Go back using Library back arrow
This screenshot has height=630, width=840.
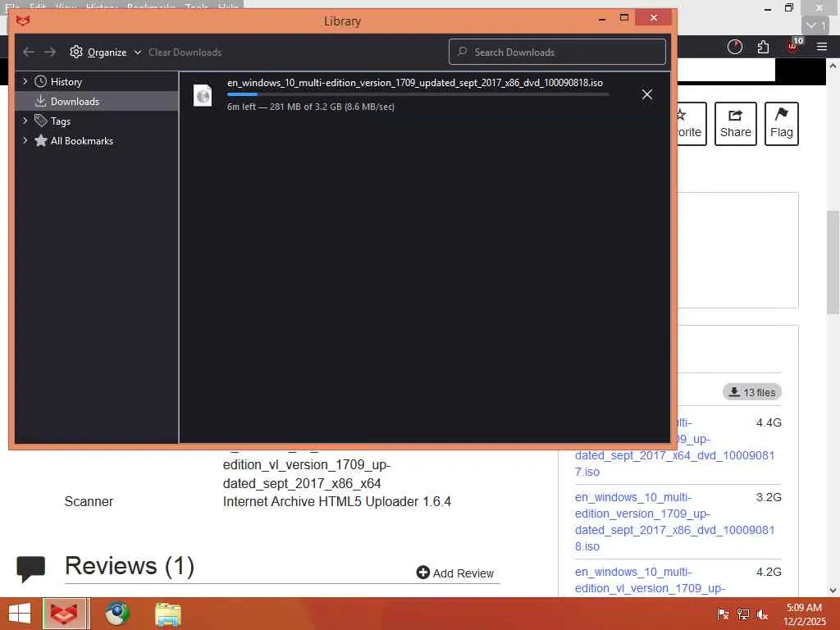[x=29, y=52]
